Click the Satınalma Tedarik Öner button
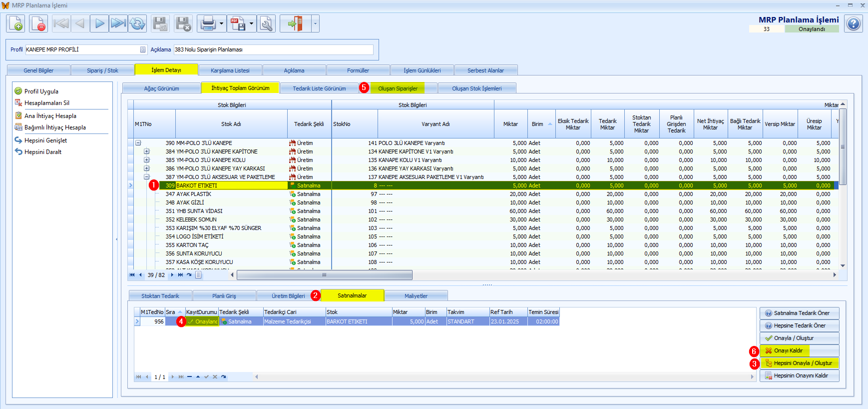868x409 pixels. tap(800, 313)
